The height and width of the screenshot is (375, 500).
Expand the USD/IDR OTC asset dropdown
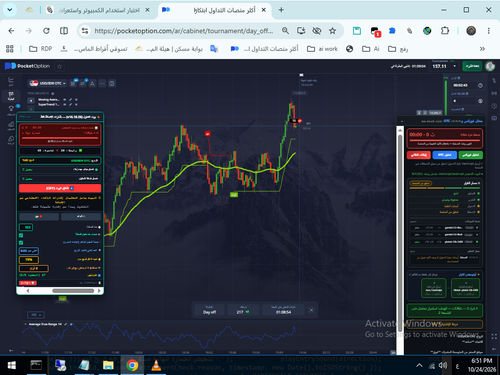pos(47,83)
